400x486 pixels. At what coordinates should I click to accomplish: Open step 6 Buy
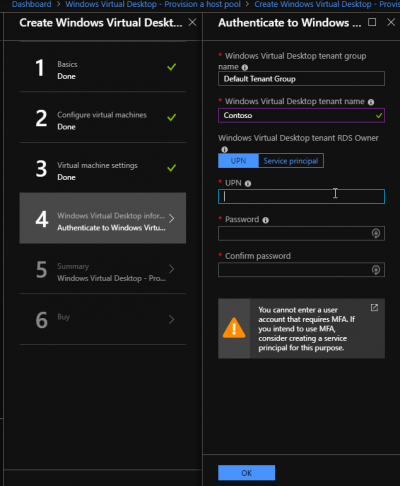coord(103,319)
